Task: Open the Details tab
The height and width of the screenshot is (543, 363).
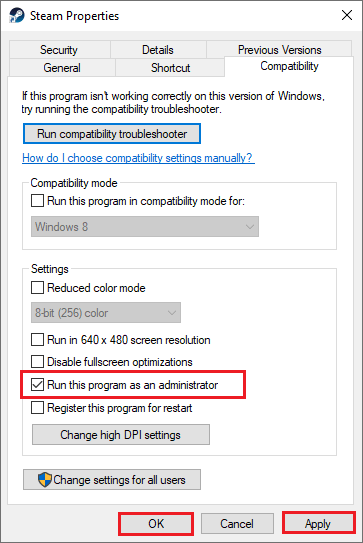Action: pyautogui.click(x=158, y=50)
